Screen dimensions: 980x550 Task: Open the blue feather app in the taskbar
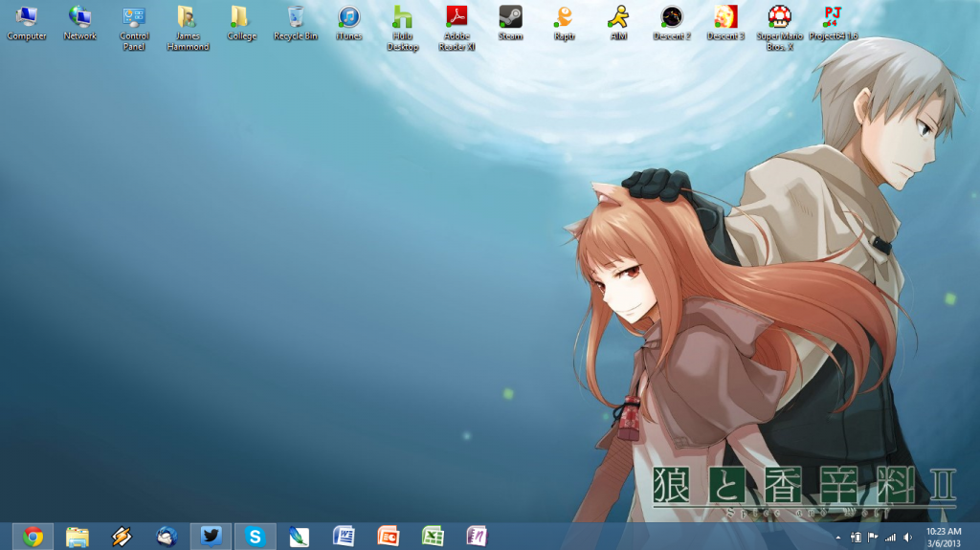300,537
